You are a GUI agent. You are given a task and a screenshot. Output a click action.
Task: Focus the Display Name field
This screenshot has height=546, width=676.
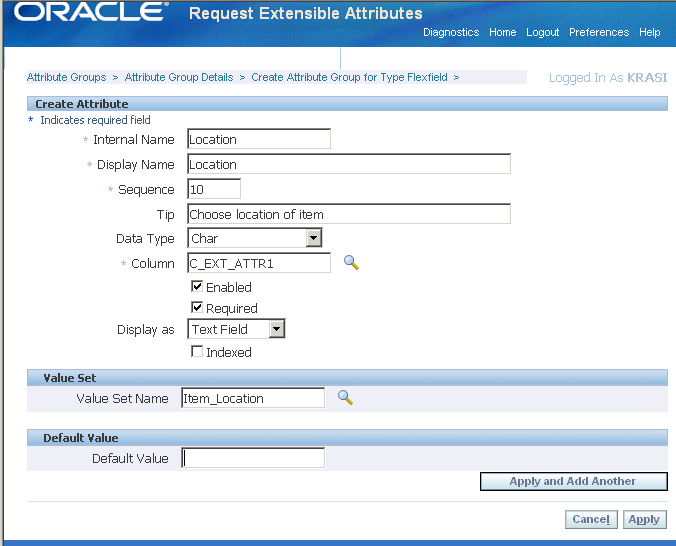click(349, 164)
